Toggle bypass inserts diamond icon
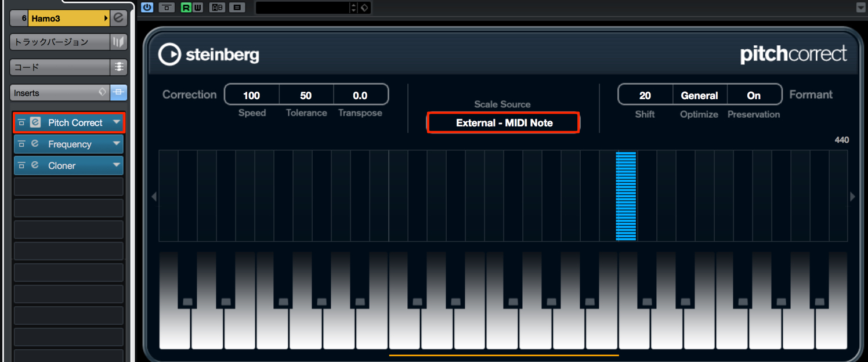868x362 pixels. pyautogui.click(x=102, y=92)
